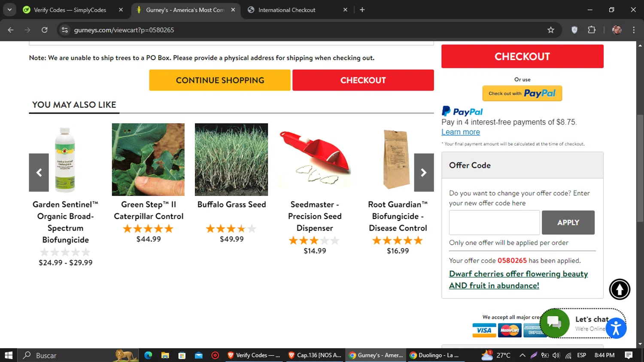
Task: Click the back-to-top arrow icon
Action: coord(620,289)
